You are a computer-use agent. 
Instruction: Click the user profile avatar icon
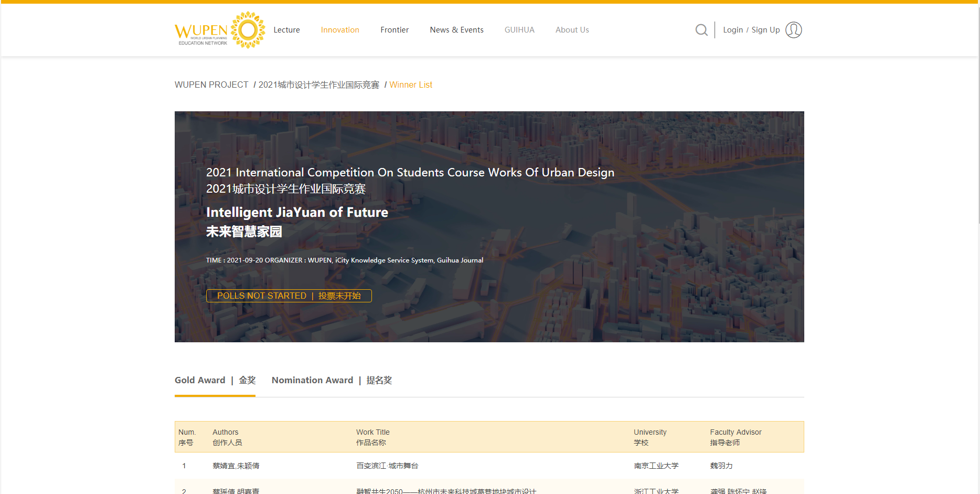[x=793, y=30]
